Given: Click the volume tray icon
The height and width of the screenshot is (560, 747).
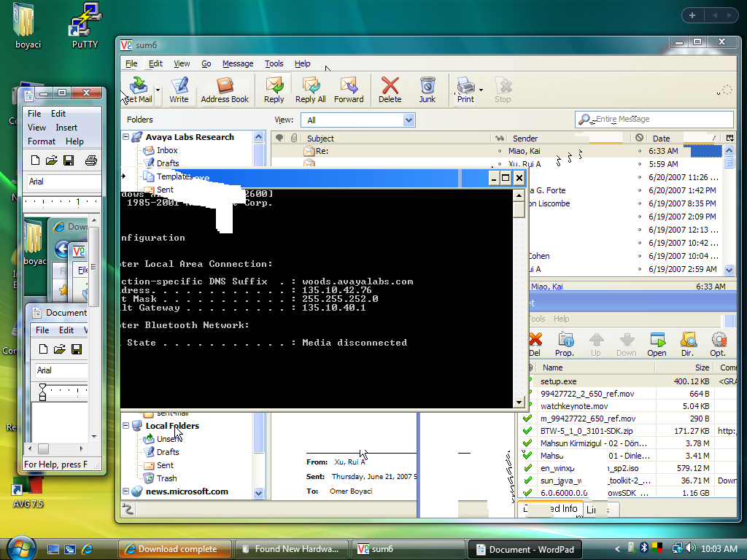Looking at the screenshot, I should click(692, 548).
